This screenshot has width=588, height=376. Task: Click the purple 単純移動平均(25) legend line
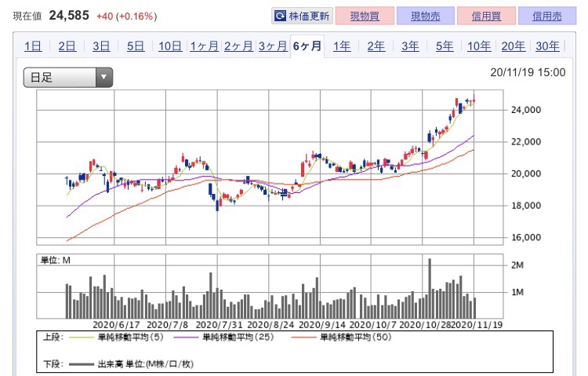(186, 338)
